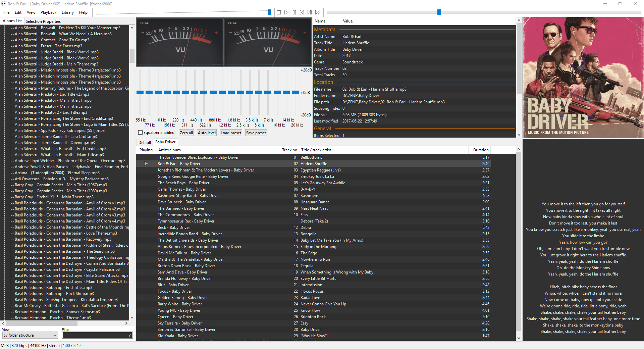Click the 55 Hz equalizer band slider

(140, 92)
